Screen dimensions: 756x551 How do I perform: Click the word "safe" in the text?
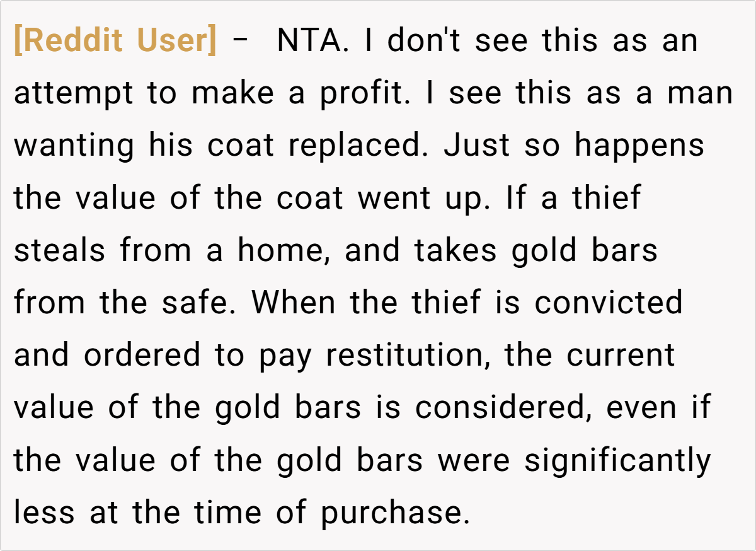click(x=209, y=303)
